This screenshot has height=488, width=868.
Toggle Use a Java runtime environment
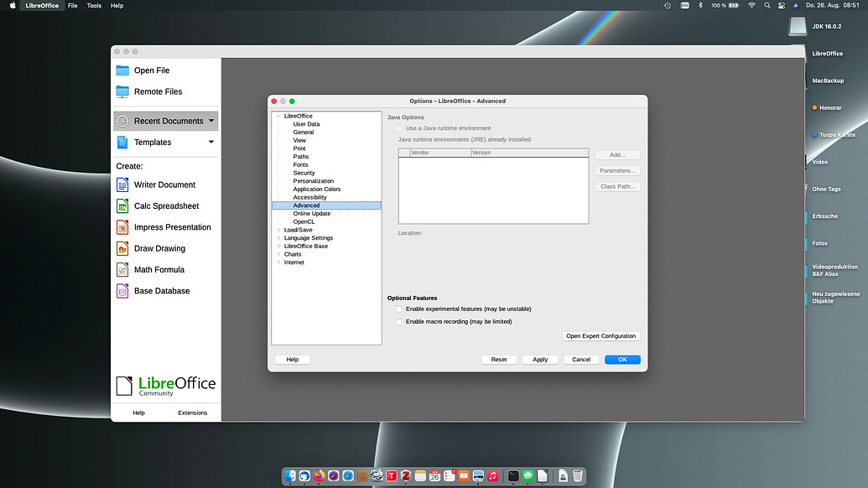click(x=398, y=128)
